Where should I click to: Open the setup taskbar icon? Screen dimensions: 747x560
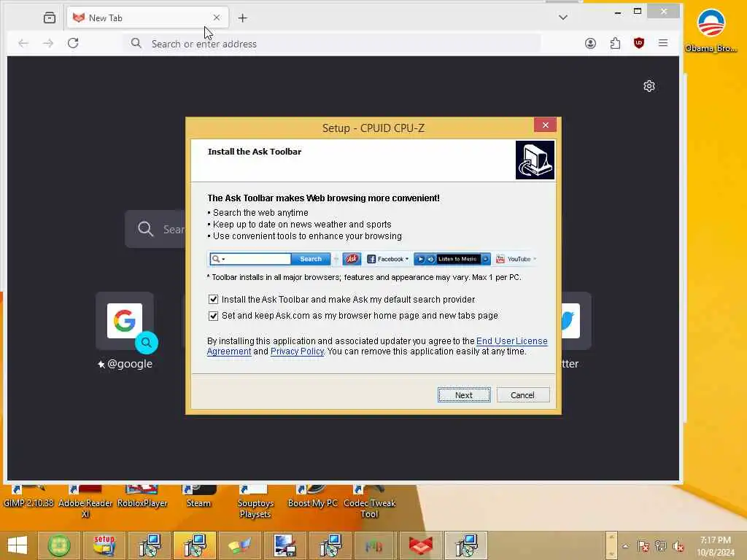(x=104, y=545)
